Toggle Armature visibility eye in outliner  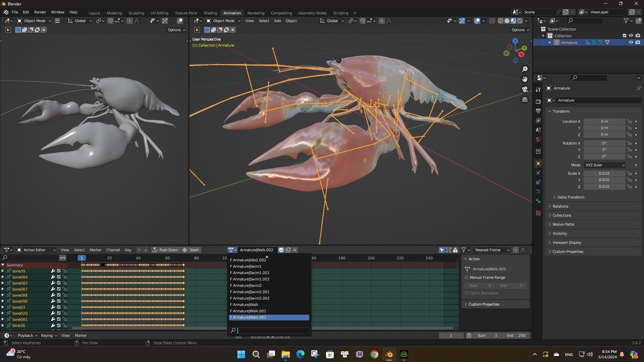[631, 42]
